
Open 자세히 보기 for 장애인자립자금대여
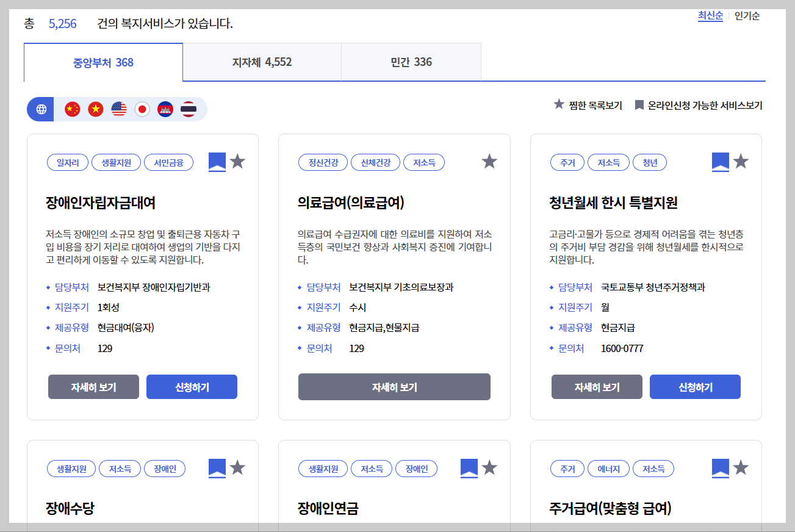click(x=93, y=387)
